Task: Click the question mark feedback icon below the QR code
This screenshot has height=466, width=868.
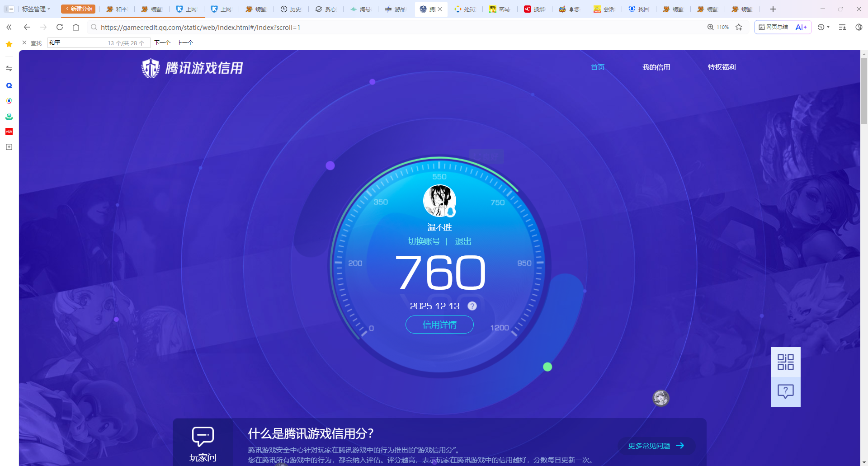Action: (786, 391)
